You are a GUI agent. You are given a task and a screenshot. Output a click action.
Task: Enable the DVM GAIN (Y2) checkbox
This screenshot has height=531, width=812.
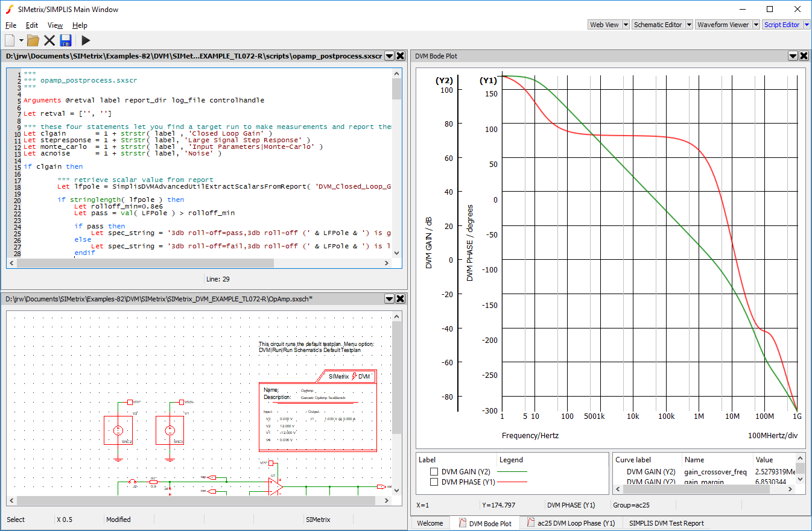click(434, 471)
